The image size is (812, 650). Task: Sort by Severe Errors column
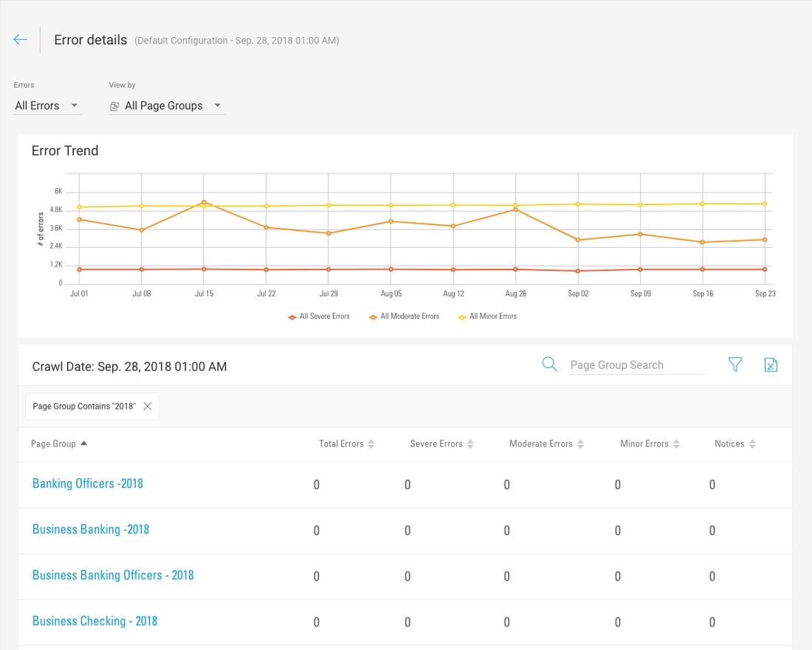click(441, 444)
